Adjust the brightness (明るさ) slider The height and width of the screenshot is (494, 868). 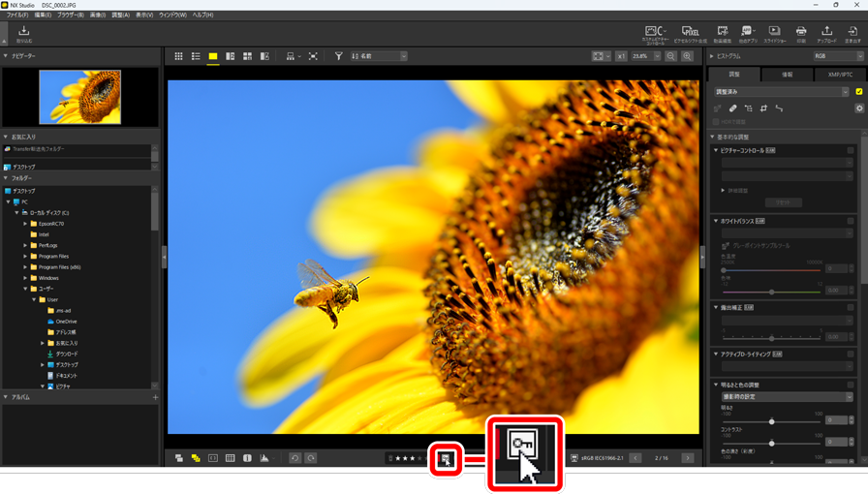pyautogui.click(x=772, y=421)
